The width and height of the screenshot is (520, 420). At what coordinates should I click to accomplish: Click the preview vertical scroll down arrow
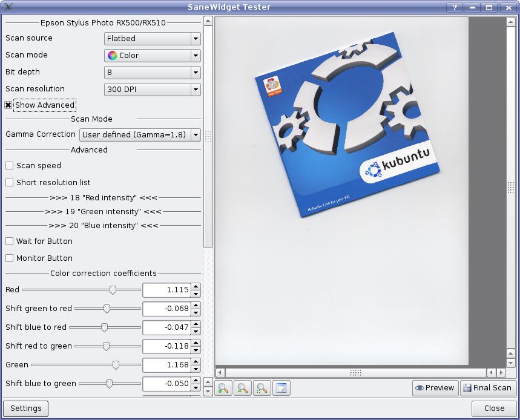(x=511, y=363)
